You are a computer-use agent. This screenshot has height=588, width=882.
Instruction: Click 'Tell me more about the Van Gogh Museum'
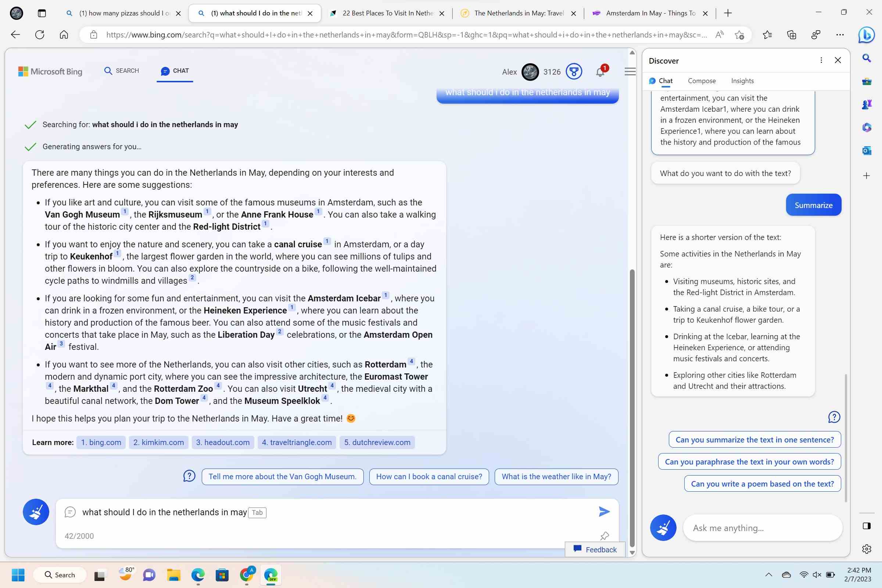282,476
